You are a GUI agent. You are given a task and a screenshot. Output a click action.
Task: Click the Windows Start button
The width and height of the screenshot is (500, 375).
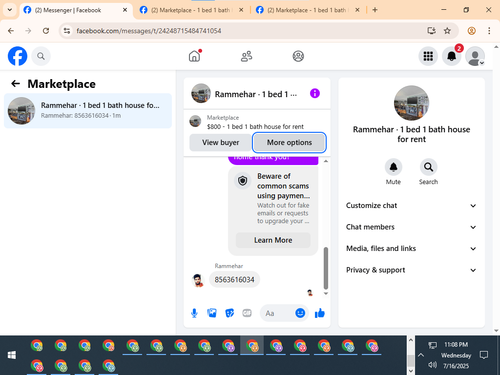tap(12, 355)
